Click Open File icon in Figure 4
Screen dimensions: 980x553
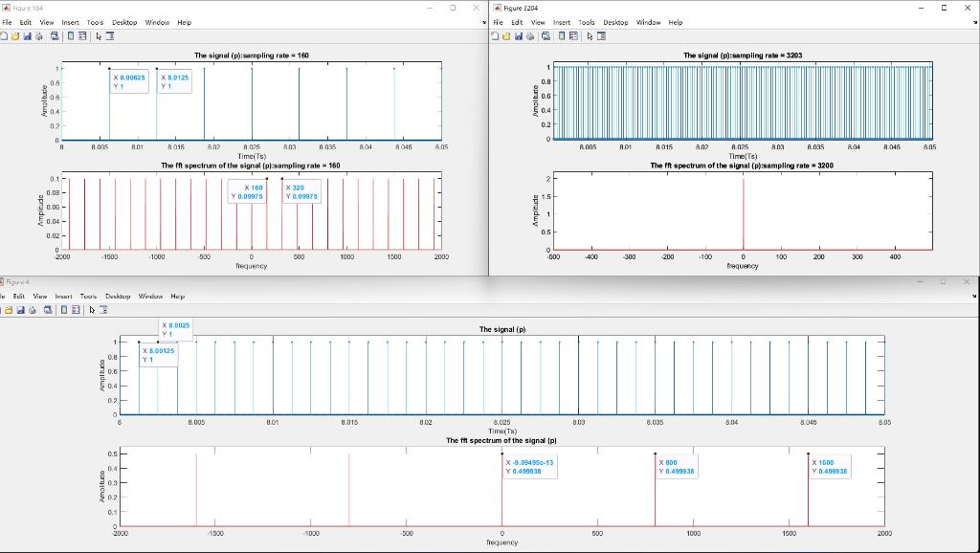click(9, 310)
